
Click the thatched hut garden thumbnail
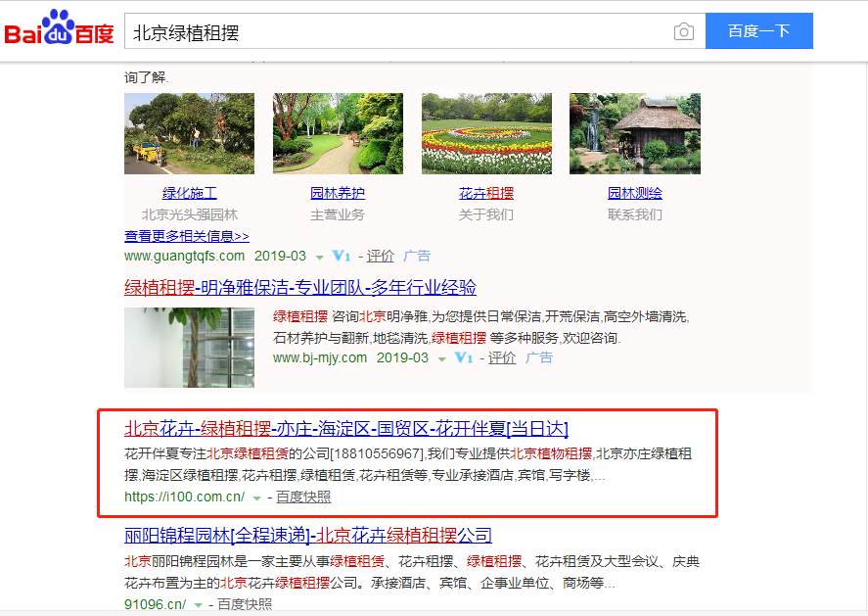(634, 134)
